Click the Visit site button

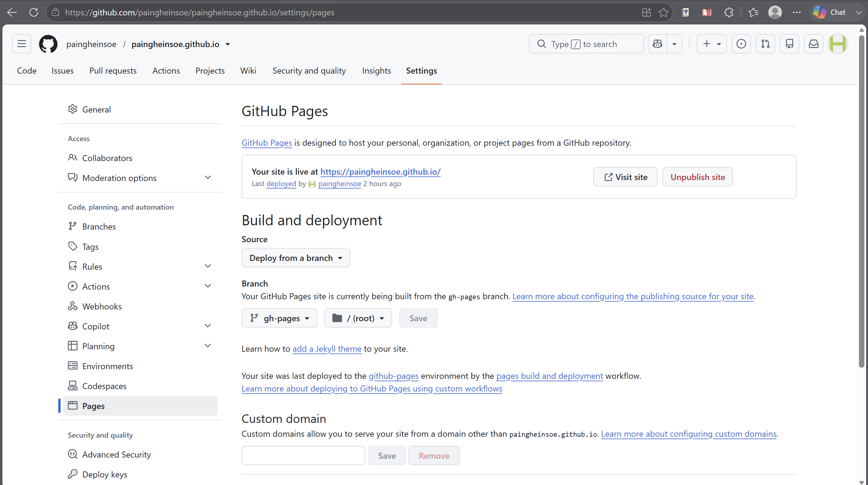pyautogui.click(x=626, y=177)
